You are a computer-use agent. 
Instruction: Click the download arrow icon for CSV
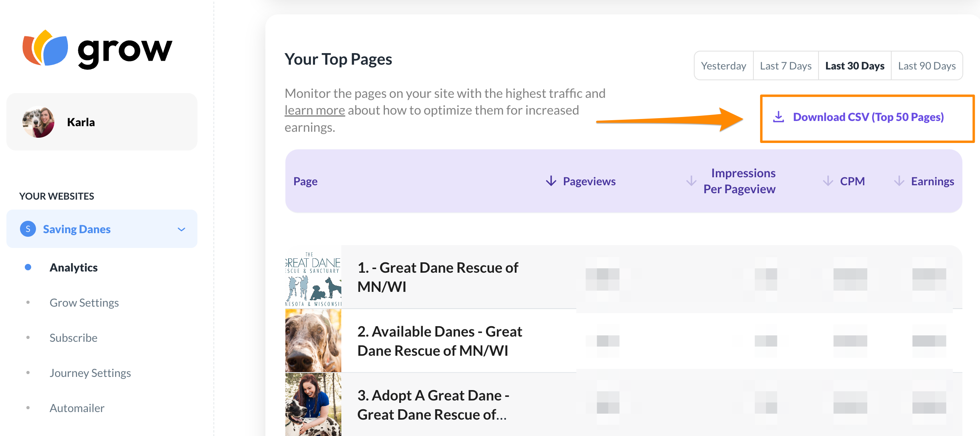point(778,117)
